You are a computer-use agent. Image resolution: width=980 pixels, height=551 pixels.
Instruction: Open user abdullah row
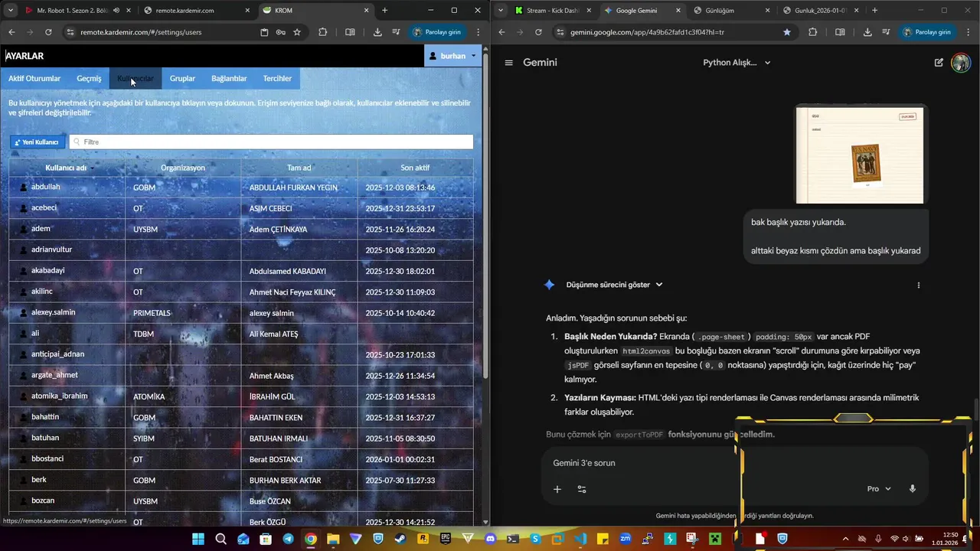tap(241, 187)
